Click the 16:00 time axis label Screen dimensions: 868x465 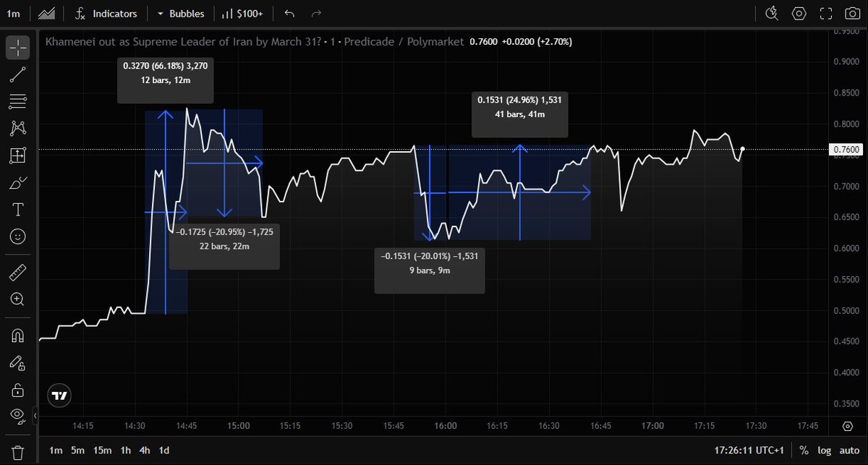point(446,426)
